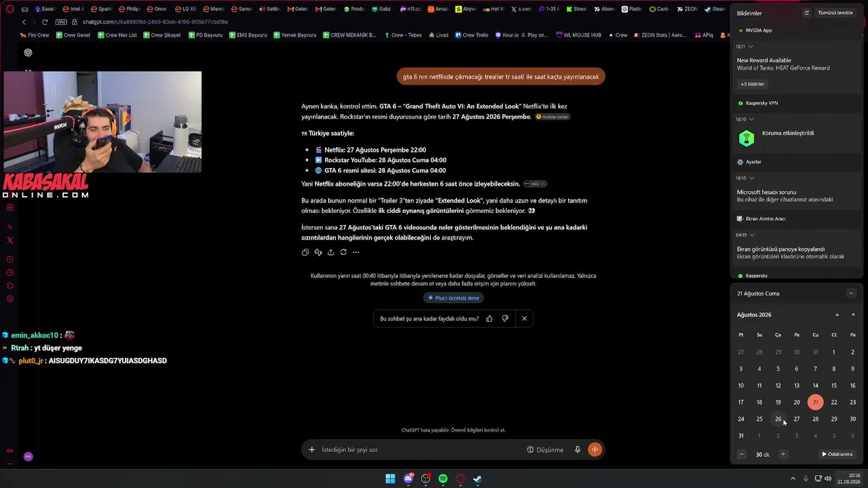Switch to the x.com browser tab
868x488 pixels.
[x=521, y=9]
